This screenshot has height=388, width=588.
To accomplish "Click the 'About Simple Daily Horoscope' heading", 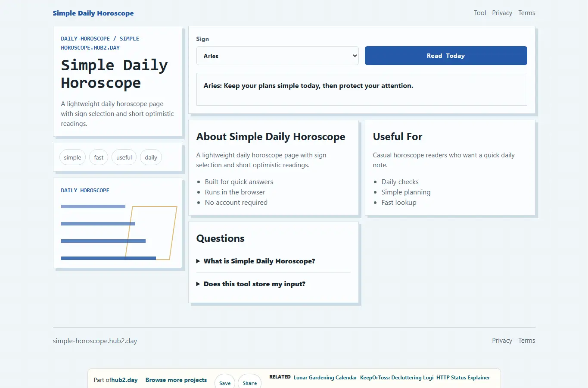I will tap(271, 137).
